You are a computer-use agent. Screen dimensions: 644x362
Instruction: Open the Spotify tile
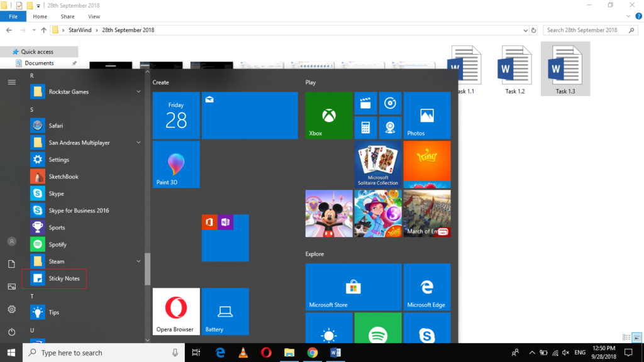point(377,332)
